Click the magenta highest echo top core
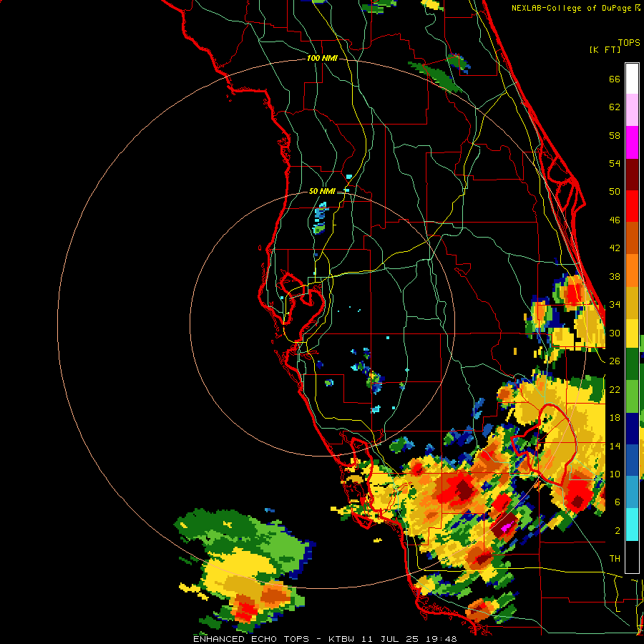Image resolution: width=644 pixels, height=644 pixels. pos(507,526)
